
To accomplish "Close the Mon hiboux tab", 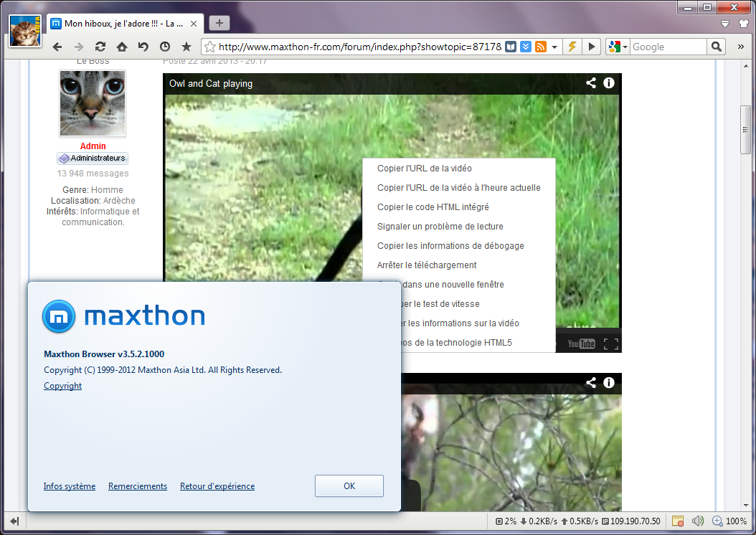I will click(x=194, y=24).
